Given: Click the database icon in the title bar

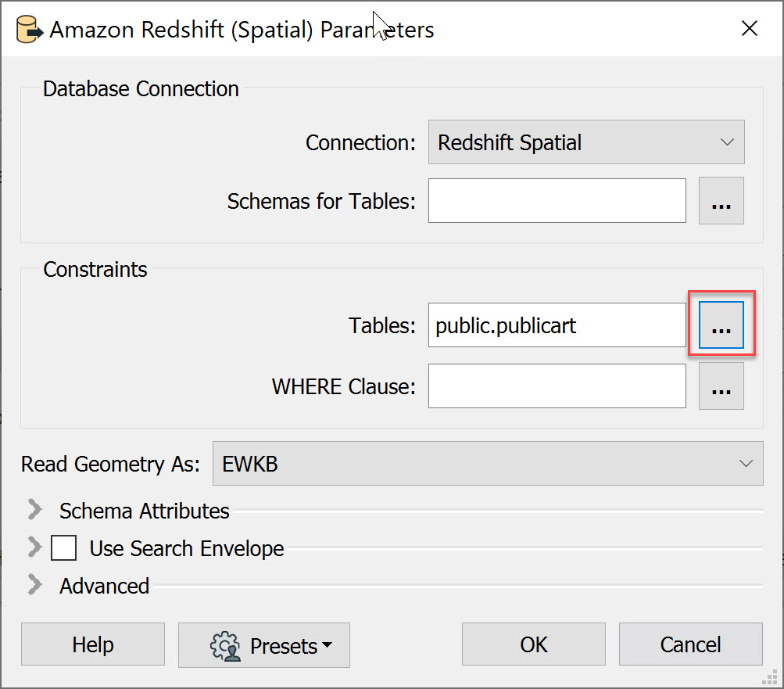Looking at the screenshot, I should point(28,28).
